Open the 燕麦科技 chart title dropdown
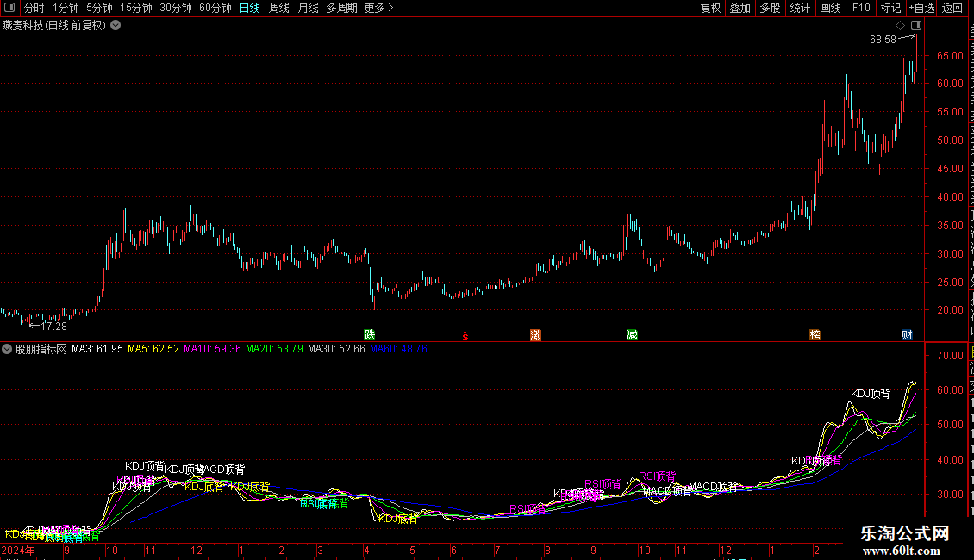The image size is (974, 560). [116, 26]
